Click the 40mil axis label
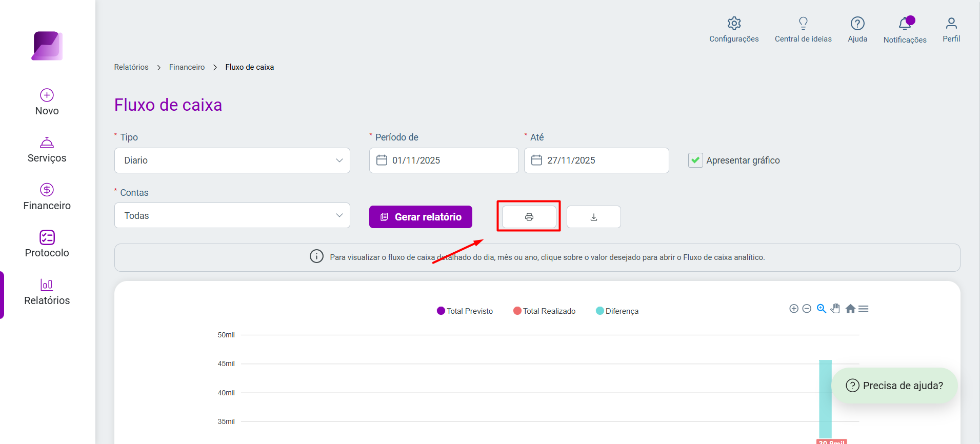Screen dimensions: 980x444 (x=226, y=393)
